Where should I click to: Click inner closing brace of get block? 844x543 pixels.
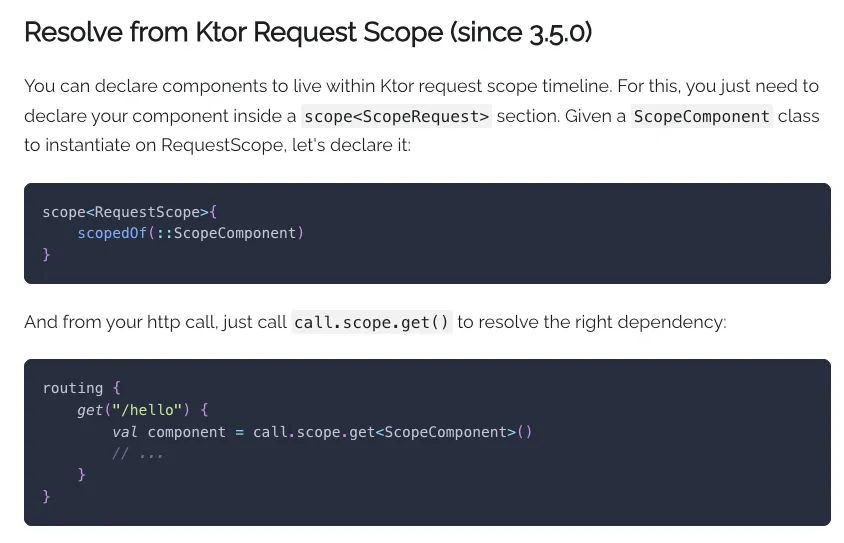[81, 474]
